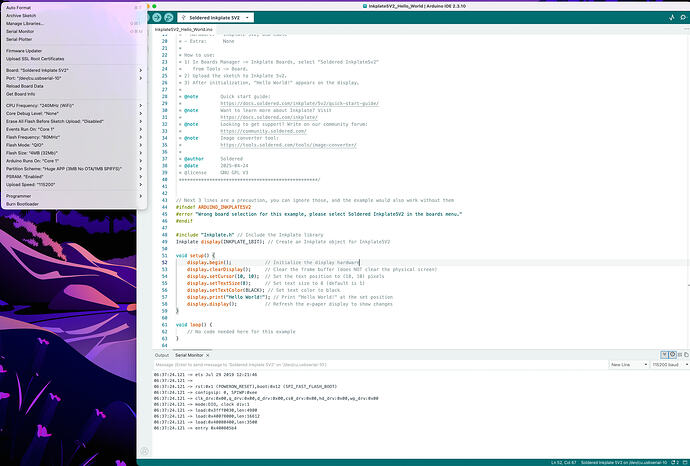Click the Serial Monitor message input field

click(381, 365)
